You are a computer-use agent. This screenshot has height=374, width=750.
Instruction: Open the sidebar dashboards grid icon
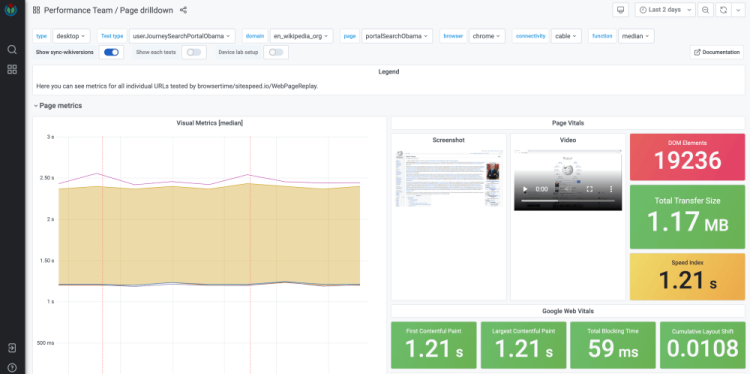12,69
